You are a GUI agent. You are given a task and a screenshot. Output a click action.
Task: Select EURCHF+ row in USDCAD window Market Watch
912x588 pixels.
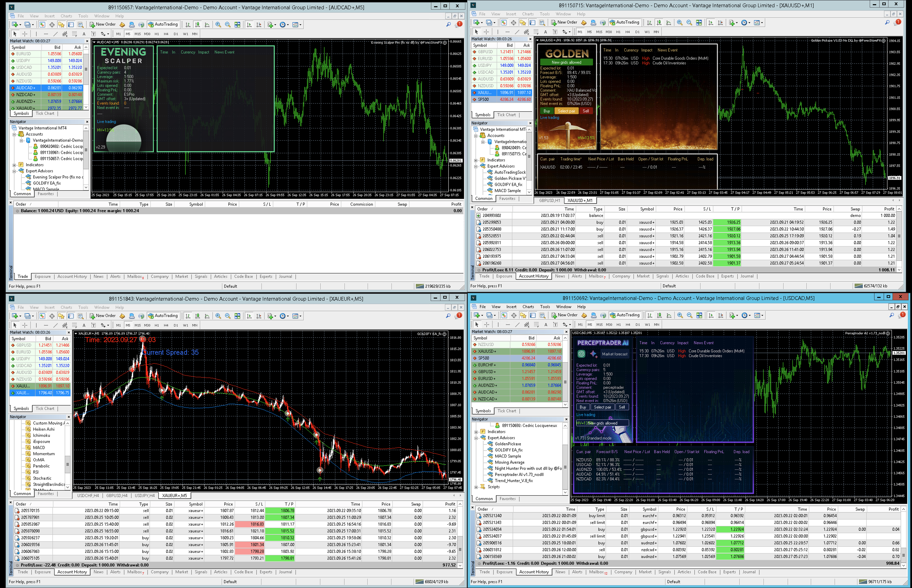[x=517, y=365]
